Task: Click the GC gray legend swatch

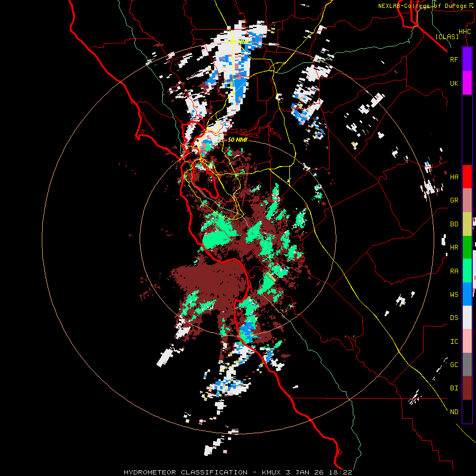Action: [x=467, y=364]
